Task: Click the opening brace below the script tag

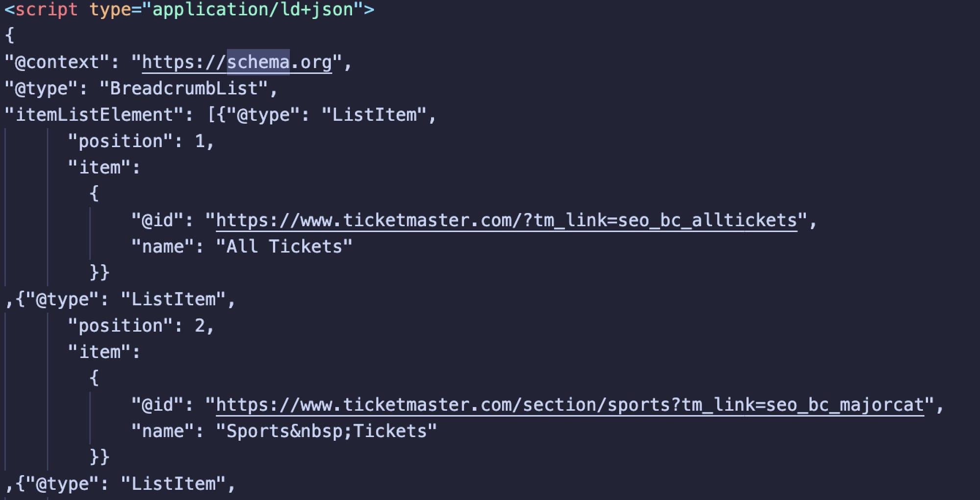Action: coord(10,35)
